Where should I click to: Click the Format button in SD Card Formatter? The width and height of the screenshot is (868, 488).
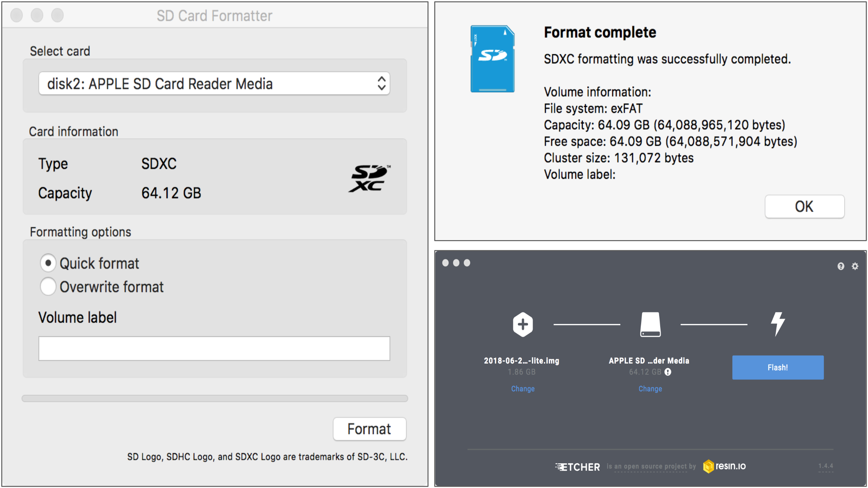pyautogui.click(x=370, y=429)
